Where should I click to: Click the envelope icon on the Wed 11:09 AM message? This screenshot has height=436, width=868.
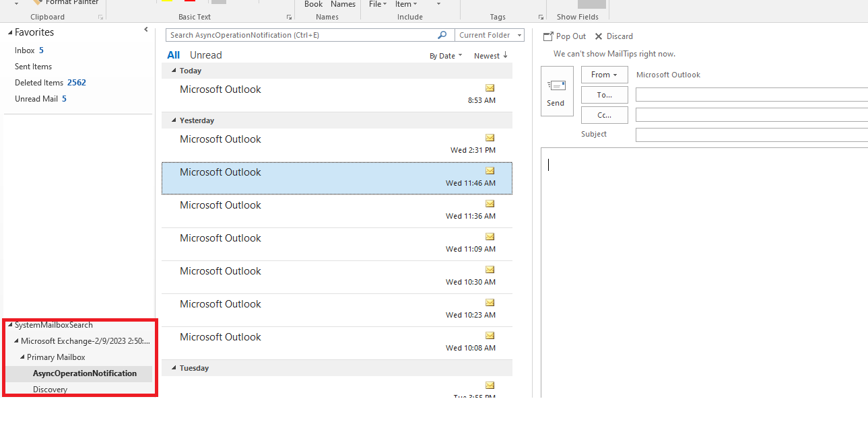point(490,236)
